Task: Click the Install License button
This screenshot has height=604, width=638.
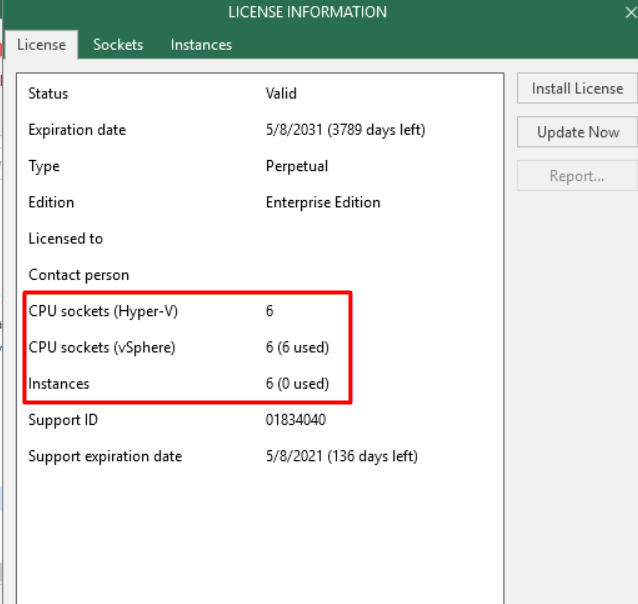Action: (x=577, y=89)
